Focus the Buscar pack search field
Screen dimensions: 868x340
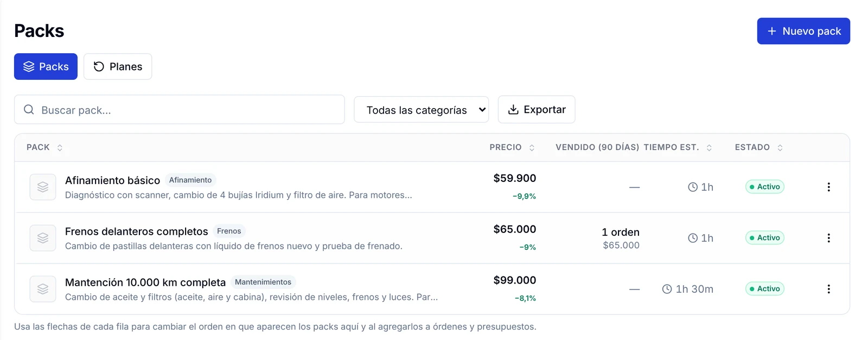point(179,110)
